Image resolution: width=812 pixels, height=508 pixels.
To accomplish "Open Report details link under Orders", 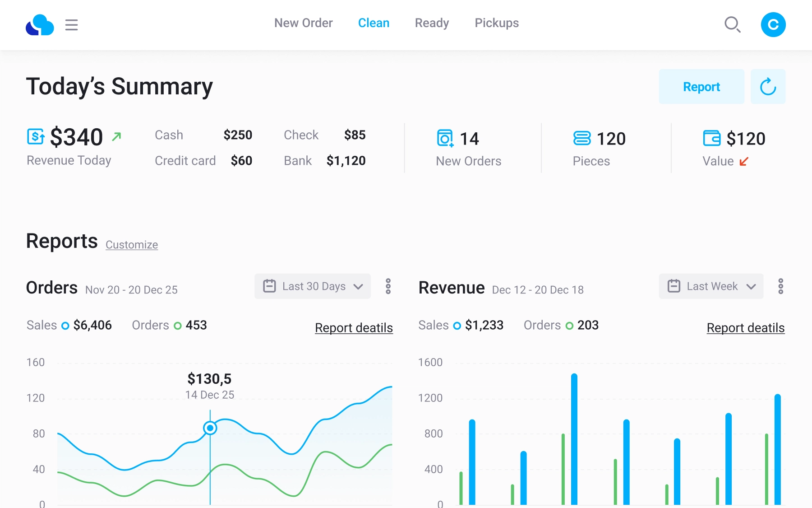I will [x=354, y=328].
